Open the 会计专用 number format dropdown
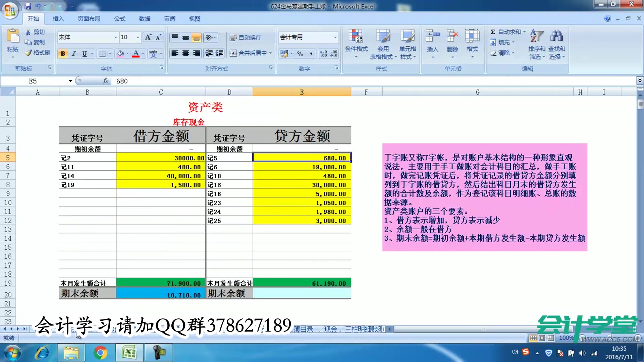Viewport: 644px width, 362px height. [335, 38]
